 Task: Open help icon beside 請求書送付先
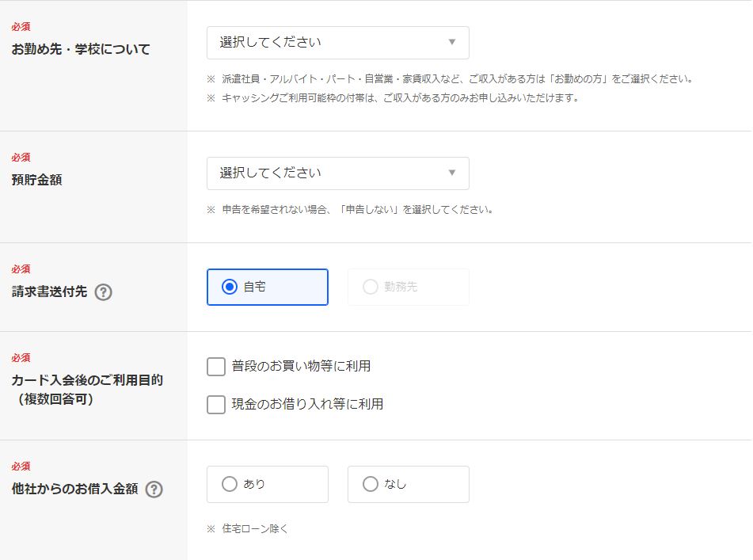[x=103, y=292]
